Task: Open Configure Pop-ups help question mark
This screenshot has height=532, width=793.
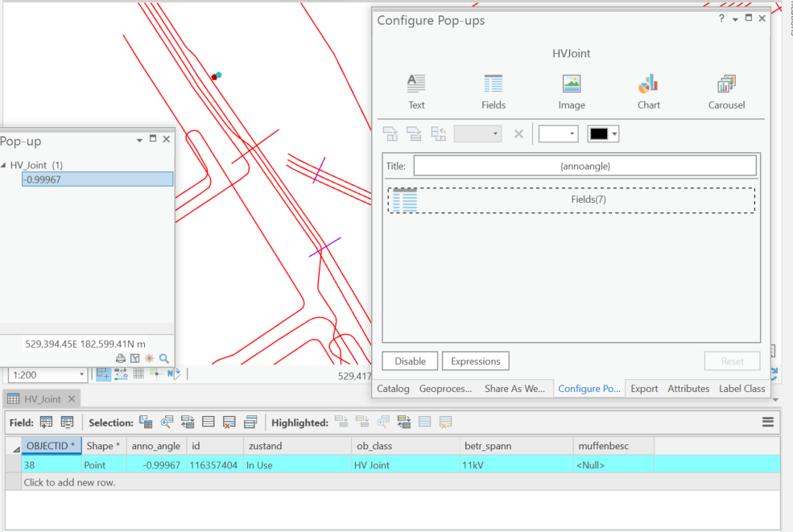Action: tap(721, 19)
